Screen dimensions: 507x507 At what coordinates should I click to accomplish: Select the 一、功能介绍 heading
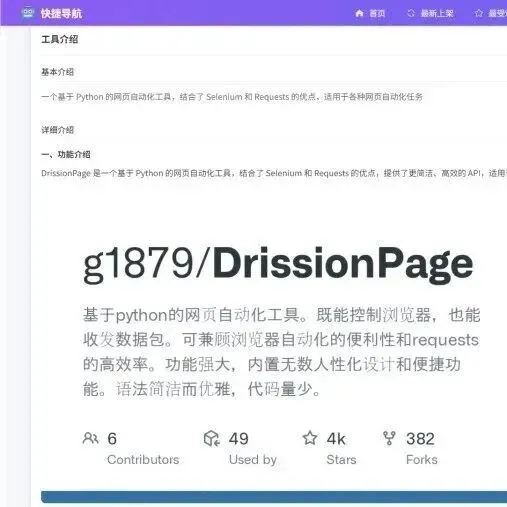(66, 154)
